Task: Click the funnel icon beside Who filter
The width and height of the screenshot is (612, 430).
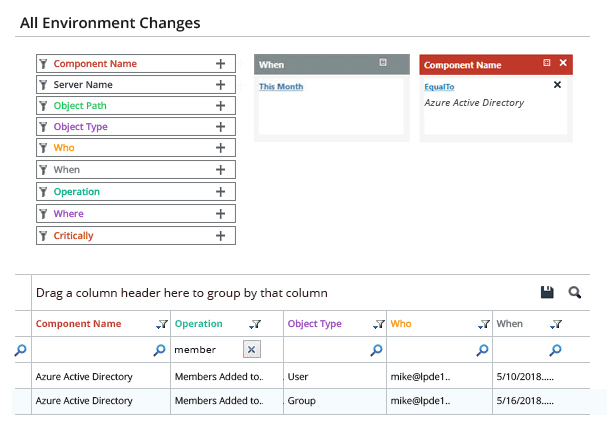Action: pos(43,148)
